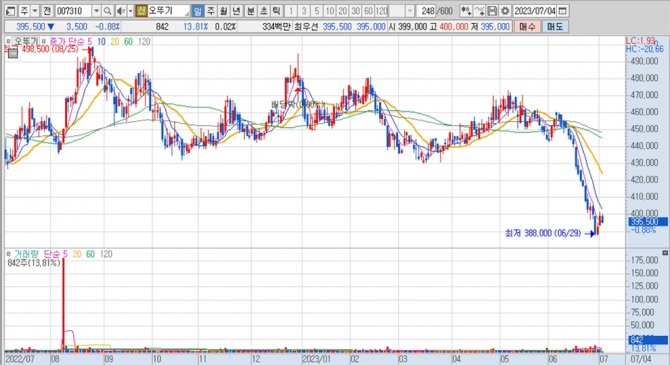Select the tick (틱) period tab
This screenshot has height=365, width=670.
point(277,11)
